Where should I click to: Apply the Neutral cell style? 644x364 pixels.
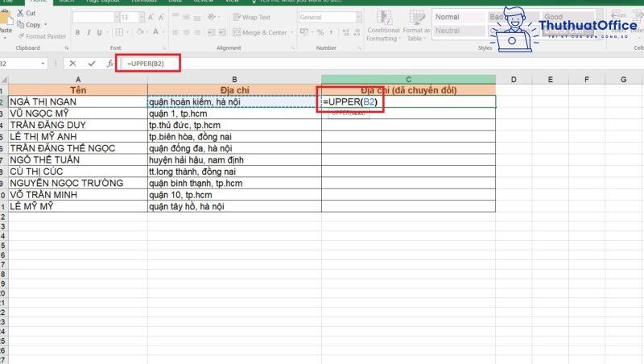pyautogui.click(x=459, y=31)
